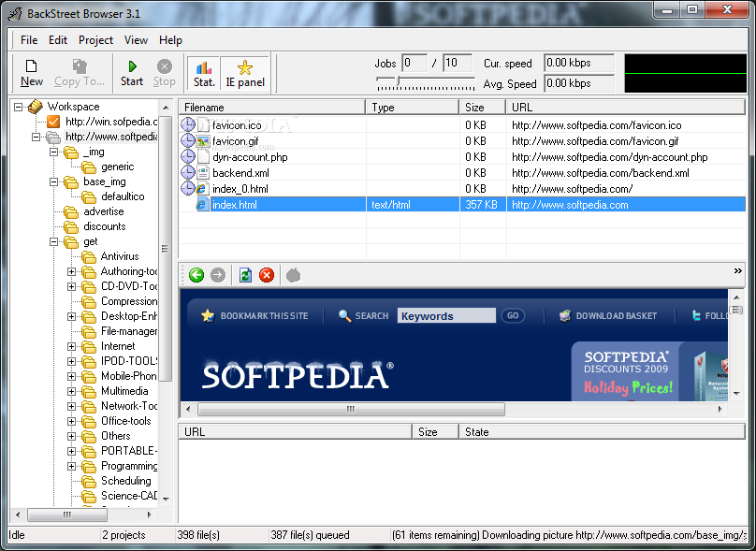The height and width of the screenshot is (551, 756).
Task: Click the browser Forward arrow icon
Action: click(x=218, y=275)
